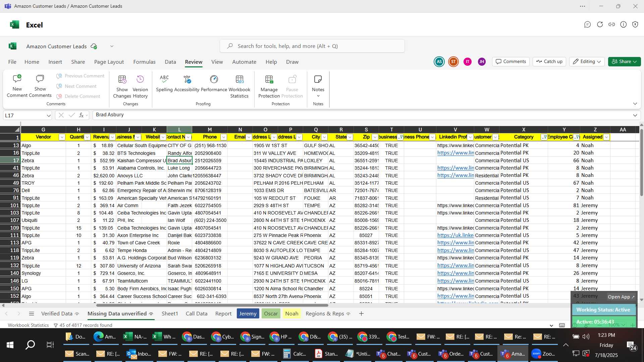Add a new sheet with the plus icon
644x362 pixels.
361,314
